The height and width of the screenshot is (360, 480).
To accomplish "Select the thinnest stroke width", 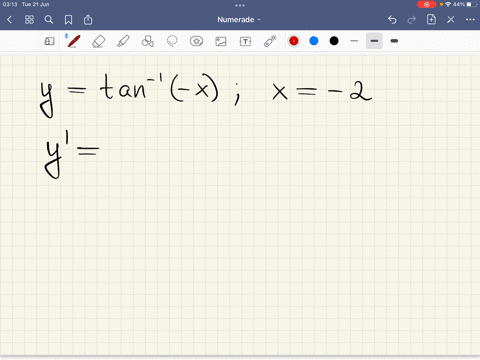I will (354, 41).
